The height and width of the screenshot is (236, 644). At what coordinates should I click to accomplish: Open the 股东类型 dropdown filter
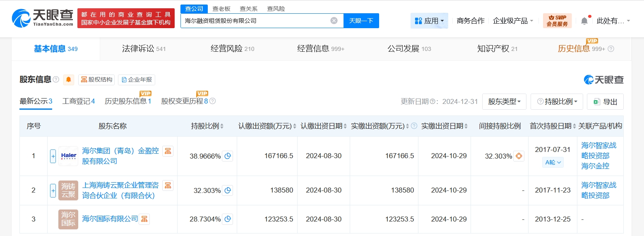(x=504, y=102)
